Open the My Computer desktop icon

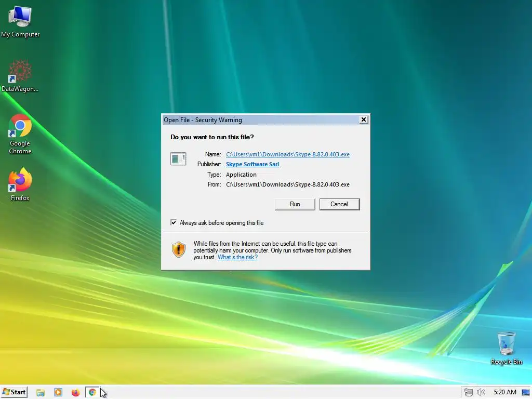click(x=20, y=22)
